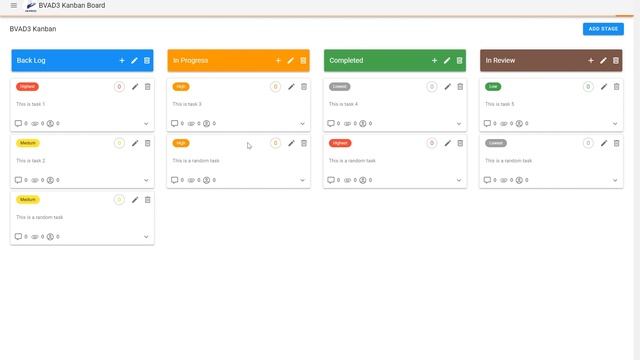The height and width of the screenshot is (360, 640).
Task: Delete the In Review stage
Action: point(616,60)
